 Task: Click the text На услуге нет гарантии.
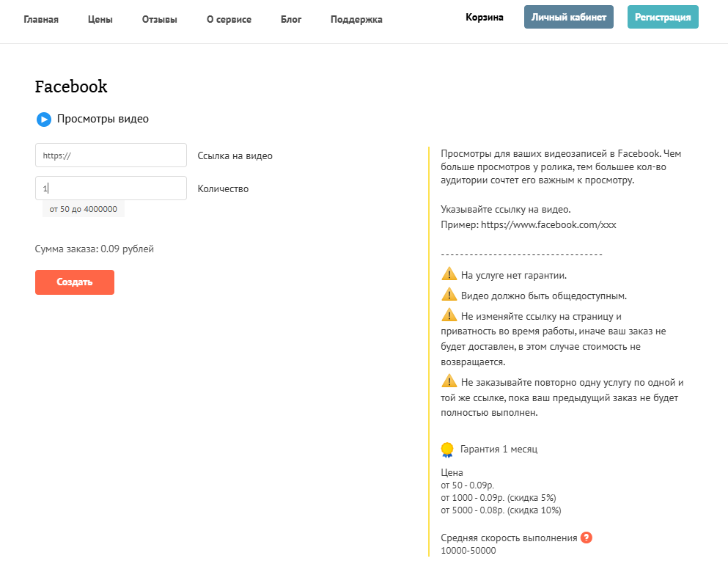[x=514, y=275]
